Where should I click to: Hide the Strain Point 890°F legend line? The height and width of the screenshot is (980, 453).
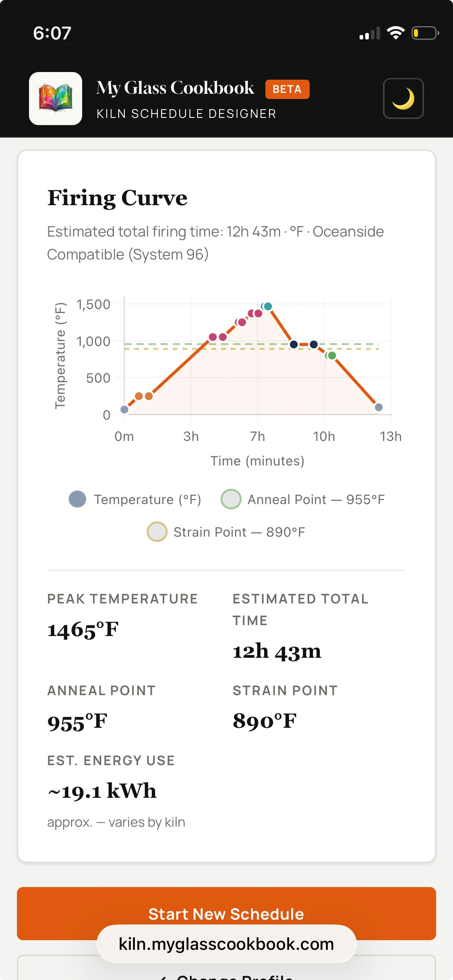226,532
